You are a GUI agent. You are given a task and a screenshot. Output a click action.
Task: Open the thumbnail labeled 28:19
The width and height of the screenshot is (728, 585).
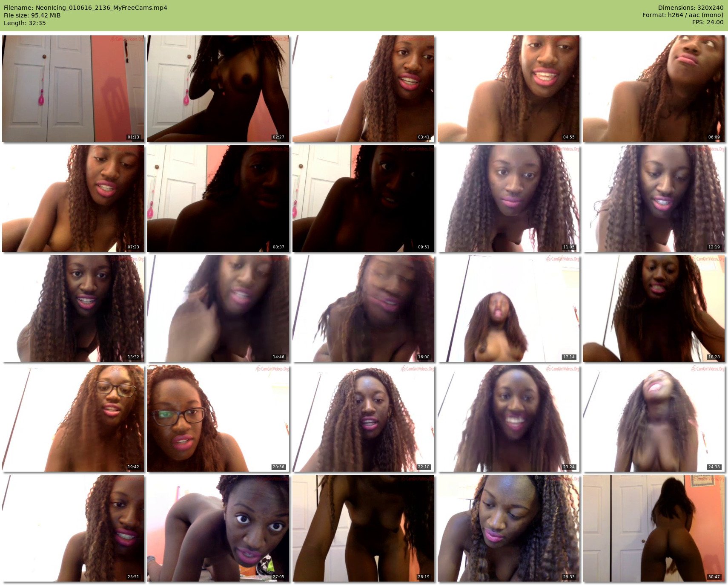[x=364, y=528]
